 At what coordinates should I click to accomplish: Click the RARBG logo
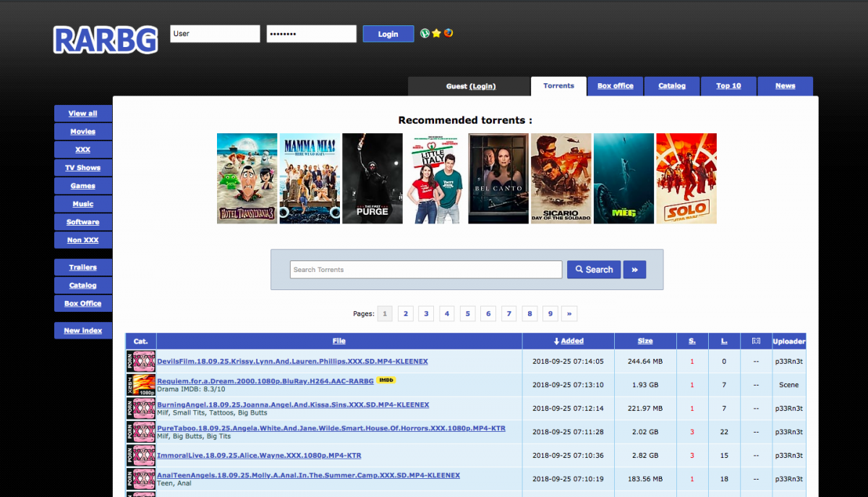105,41
